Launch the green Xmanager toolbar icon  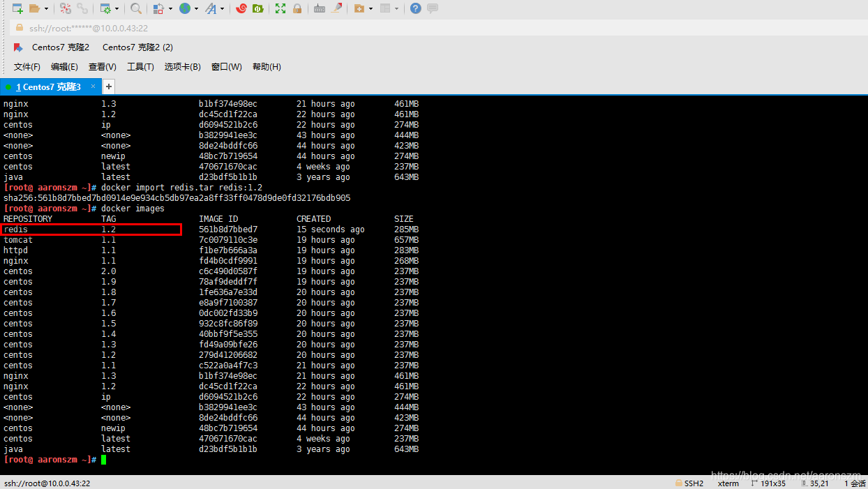(258, 8)
